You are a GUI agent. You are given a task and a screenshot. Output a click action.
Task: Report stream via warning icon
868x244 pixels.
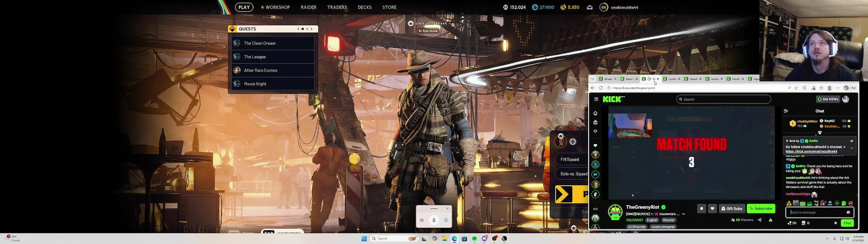pos(770,220)
